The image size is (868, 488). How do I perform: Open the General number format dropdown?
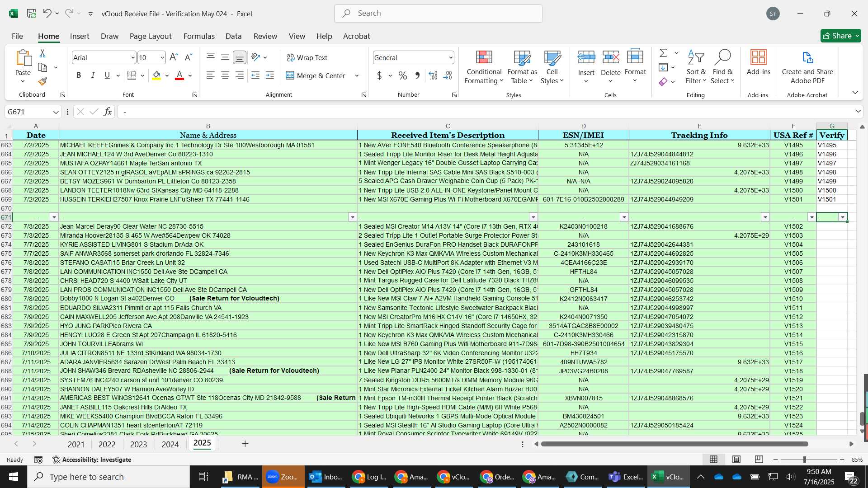[450, 58]
